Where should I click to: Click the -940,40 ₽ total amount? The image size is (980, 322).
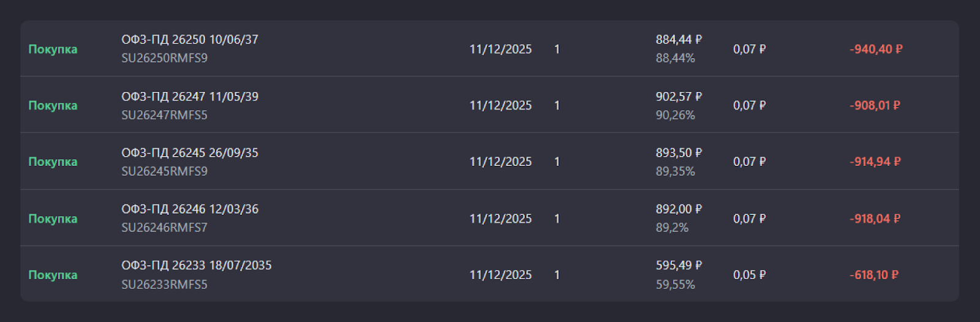[876, 49]
